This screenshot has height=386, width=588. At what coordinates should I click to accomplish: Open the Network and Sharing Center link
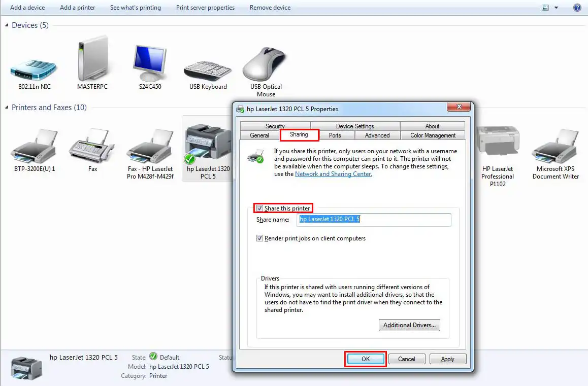click(333, 174)
